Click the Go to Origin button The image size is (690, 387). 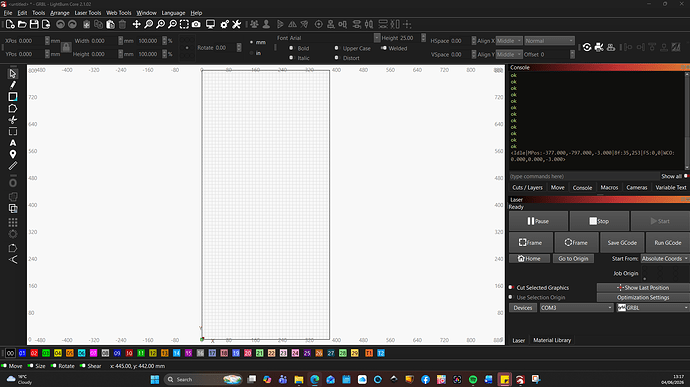[x=573, y=258]
